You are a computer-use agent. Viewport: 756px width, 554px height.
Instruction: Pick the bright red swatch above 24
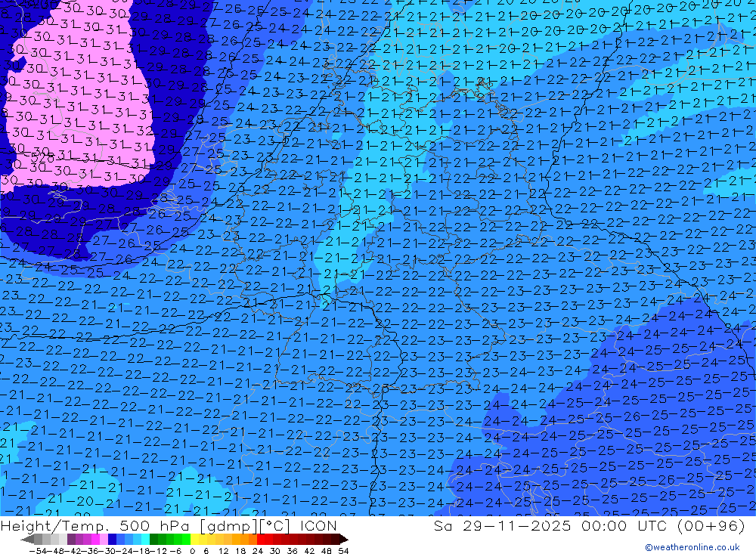[260, 540]
